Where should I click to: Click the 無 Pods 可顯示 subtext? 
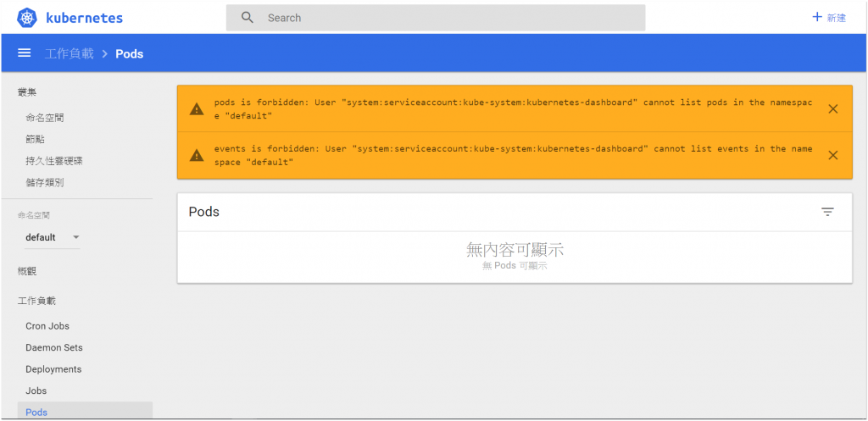(x=515, y=266)
